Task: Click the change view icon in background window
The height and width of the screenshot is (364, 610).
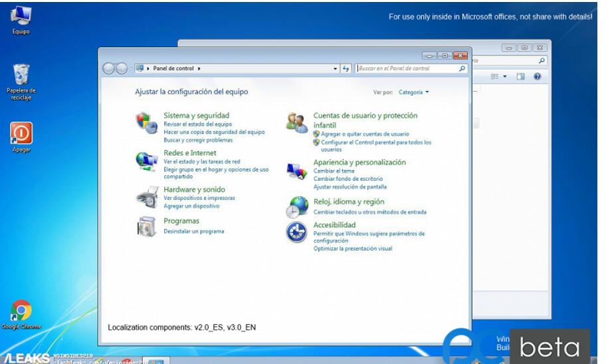Action: pyautogui.click(x=494, y=76)
